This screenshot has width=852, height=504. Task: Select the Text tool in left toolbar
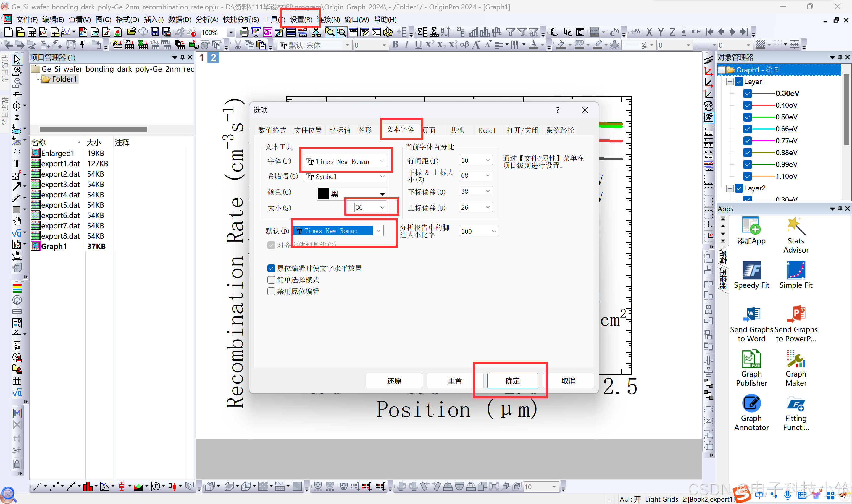[x=17, y=164]
